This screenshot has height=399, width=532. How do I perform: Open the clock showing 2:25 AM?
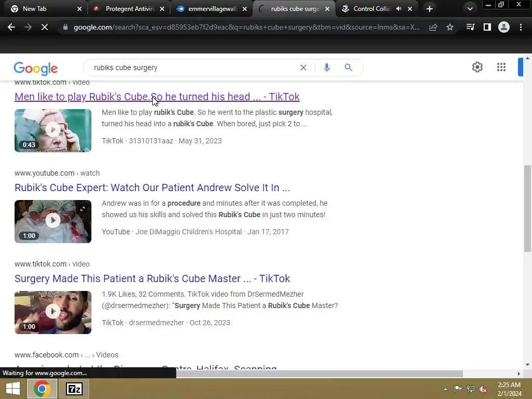coord(509,389)
